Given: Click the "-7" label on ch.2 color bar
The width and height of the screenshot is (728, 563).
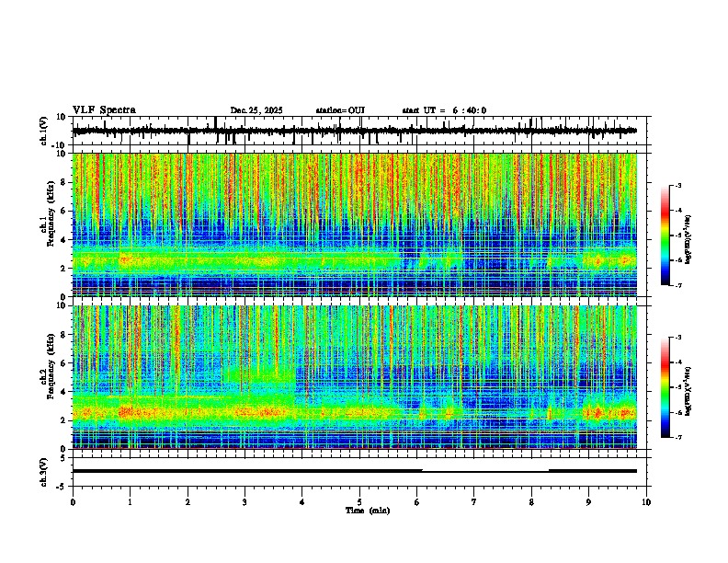Looking at the screenshot, I should [678, 437].
